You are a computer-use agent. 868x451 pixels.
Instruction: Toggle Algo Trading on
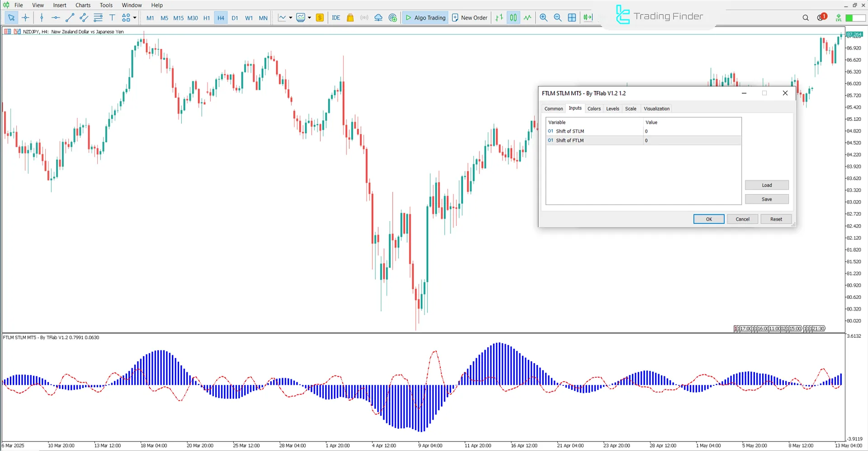424,18
